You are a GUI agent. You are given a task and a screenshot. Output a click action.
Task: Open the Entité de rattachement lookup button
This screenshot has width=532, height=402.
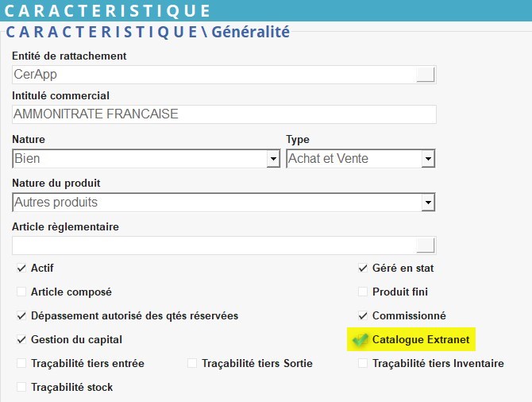click(426, 75)
